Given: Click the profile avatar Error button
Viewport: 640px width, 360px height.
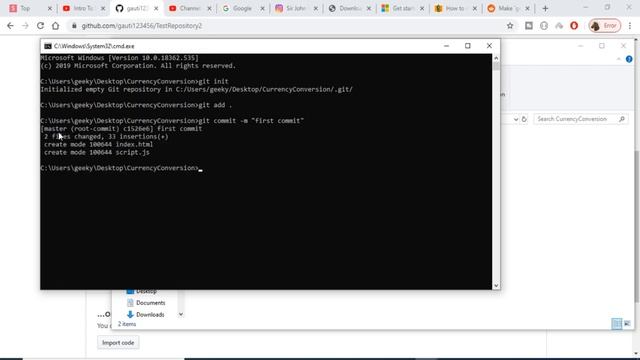Looking at the screenshot, I should 604,26.
